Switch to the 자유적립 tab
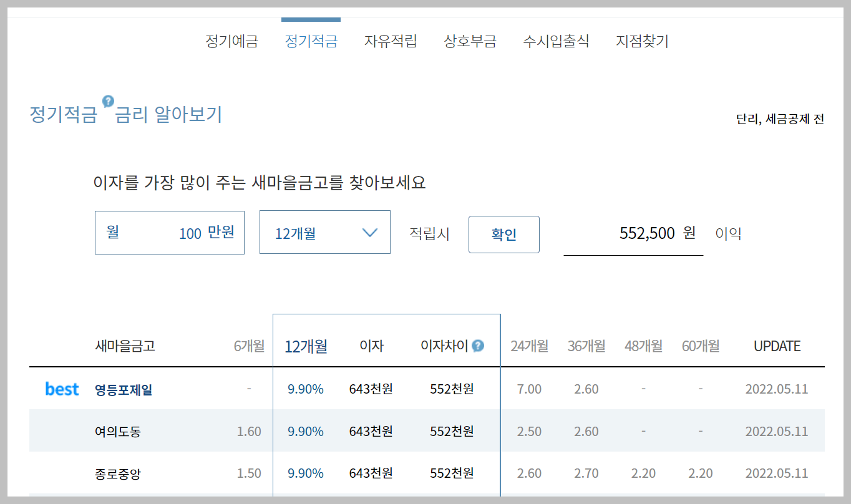The height and width of the screenshot is (504, 851). pos(391,42)
